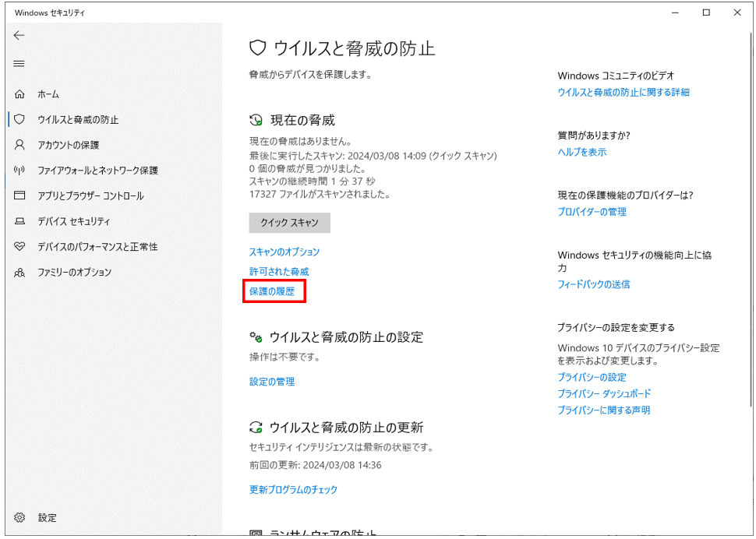Click the text 現在の脅威はありません。
756x539 pixels.
(300, 142)
